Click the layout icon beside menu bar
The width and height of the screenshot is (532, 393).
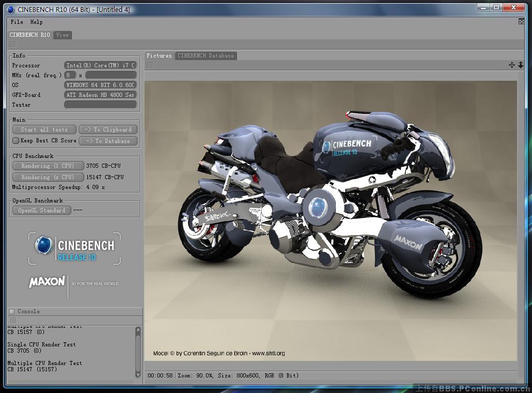[522, 22]
